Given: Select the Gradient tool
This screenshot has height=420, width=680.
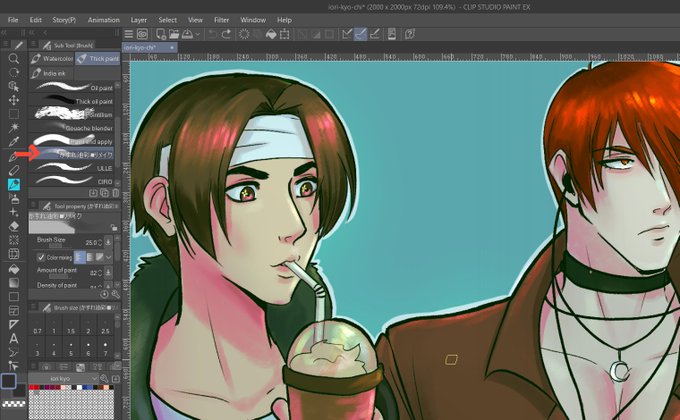Looking at the screenshot, I should [x=13, y=283].
